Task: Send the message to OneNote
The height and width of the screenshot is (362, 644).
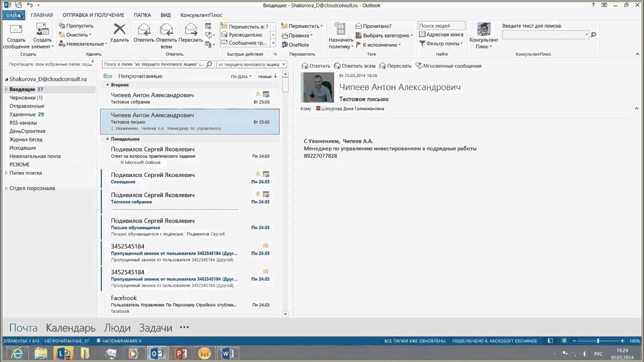Action: [x=295, y=45]
